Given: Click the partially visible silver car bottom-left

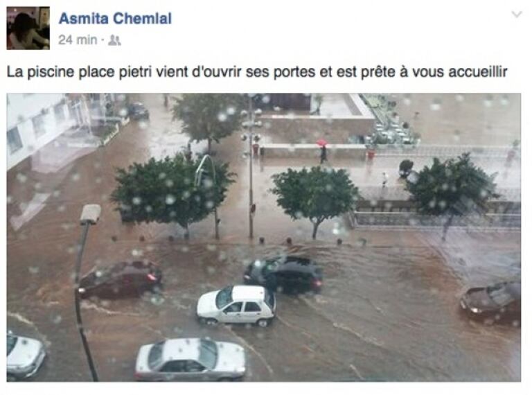Looking at the screenshot, I should 26,355.
